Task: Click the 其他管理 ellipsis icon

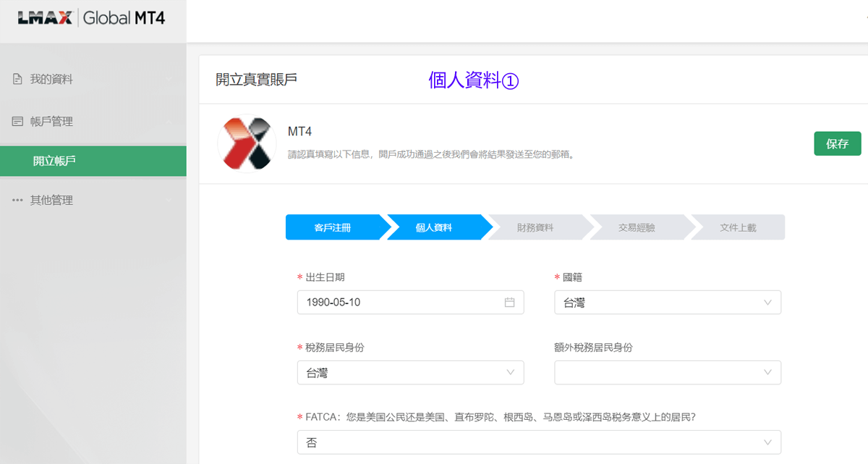Action: 17,201
